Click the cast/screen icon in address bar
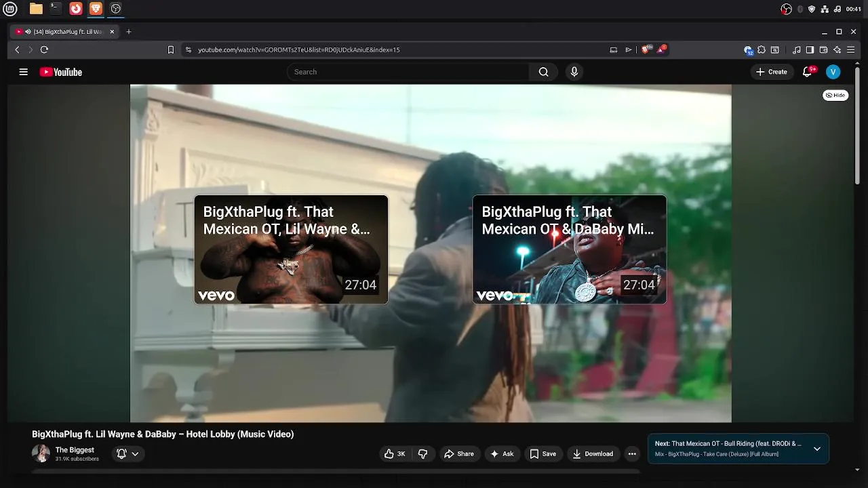The width and height of the screenshot is (868, 488). pyautogui.click(x=614, y=49)
